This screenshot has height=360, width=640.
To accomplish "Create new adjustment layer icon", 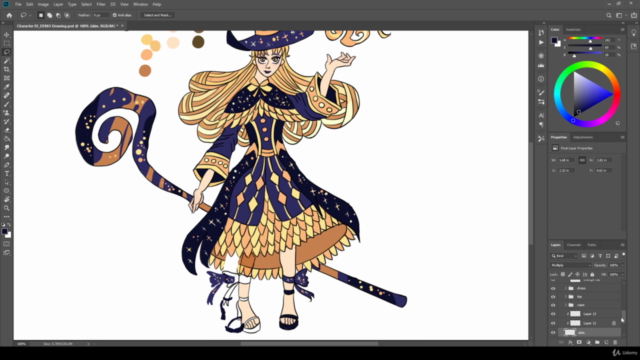I will pyautogui.click(x=588, y=342).
